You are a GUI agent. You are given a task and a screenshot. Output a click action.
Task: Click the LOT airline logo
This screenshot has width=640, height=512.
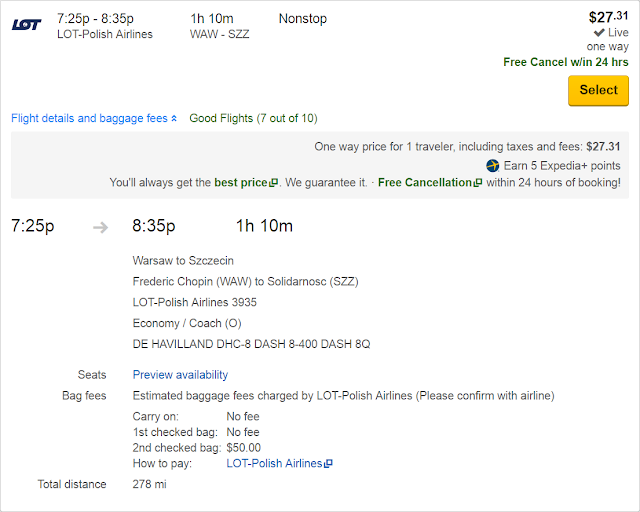pos(26,25)
